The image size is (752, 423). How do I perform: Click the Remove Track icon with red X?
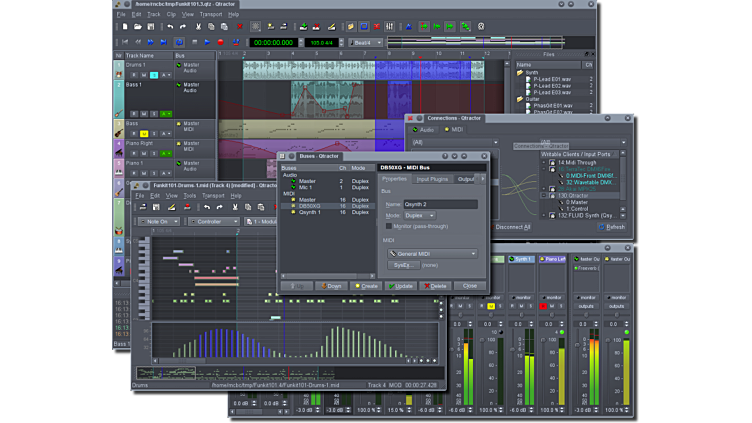[316, 27]
